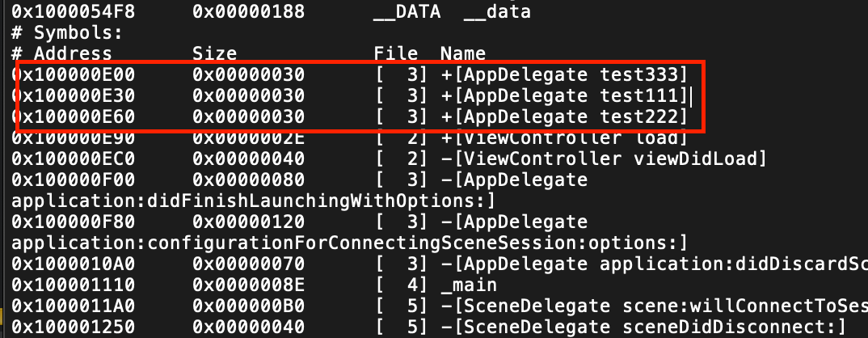Screen dimensions: 868x338
Task: Click -[ViewController viewDidLoad] symbol text
Action: (x=604, y=159)
